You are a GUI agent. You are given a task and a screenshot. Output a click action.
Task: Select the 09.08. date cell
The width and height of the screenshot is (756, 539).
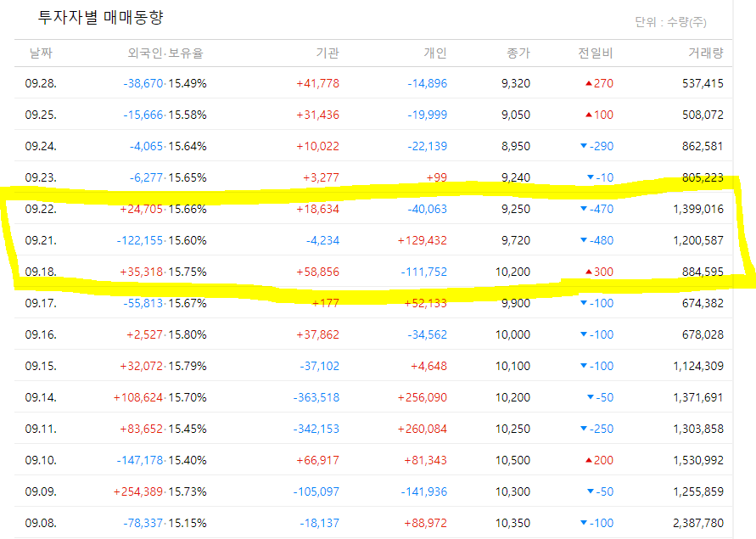(x=41, y=523)
